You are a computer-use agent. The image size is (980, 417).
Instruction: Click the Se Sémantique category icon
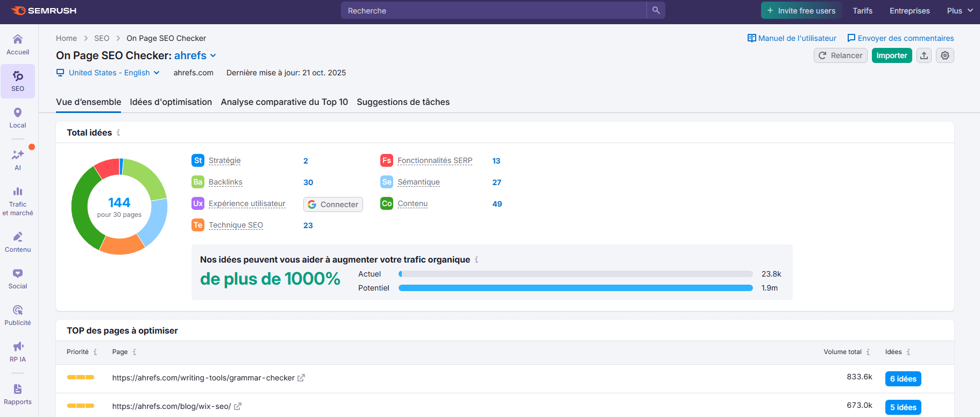(387, 182)
